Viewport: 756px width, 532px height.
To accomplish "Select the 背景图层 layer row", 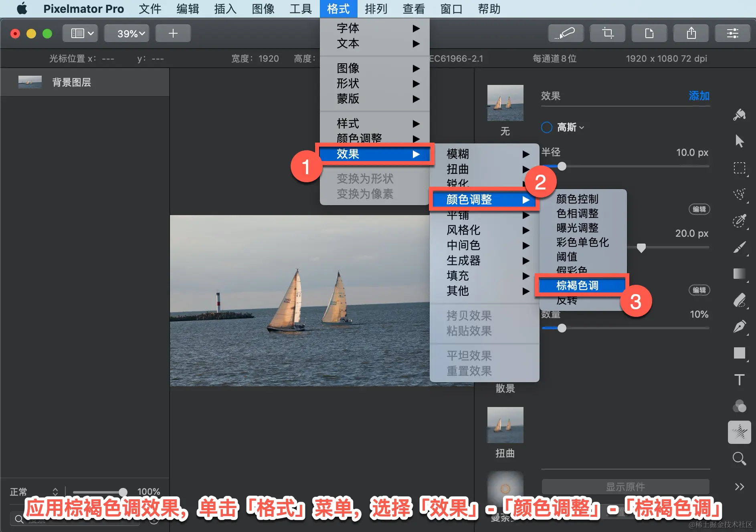I will click(x=85, y=82).
